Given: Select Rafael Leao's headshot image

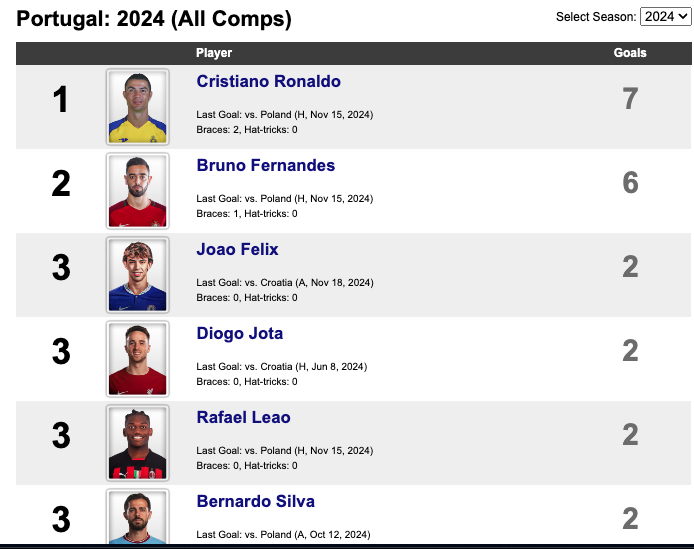Looking at the screenshot, I should click(x=138, y=443).
